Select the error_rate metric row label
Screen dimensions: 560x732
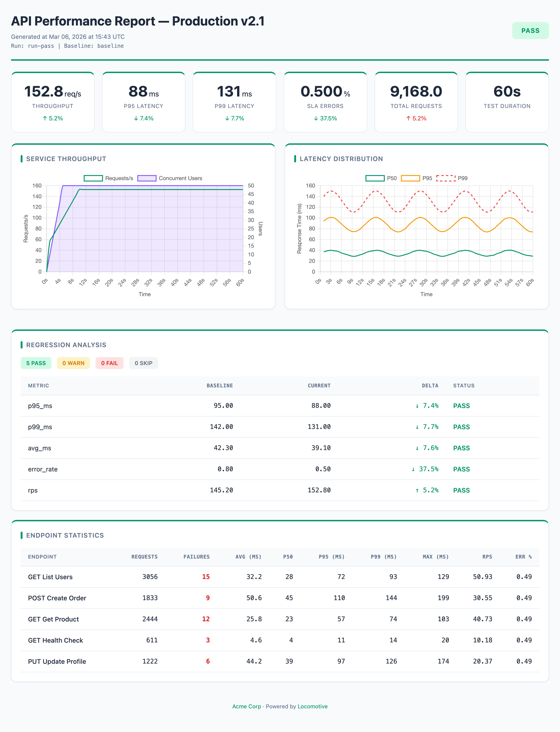tap(43, 469)
